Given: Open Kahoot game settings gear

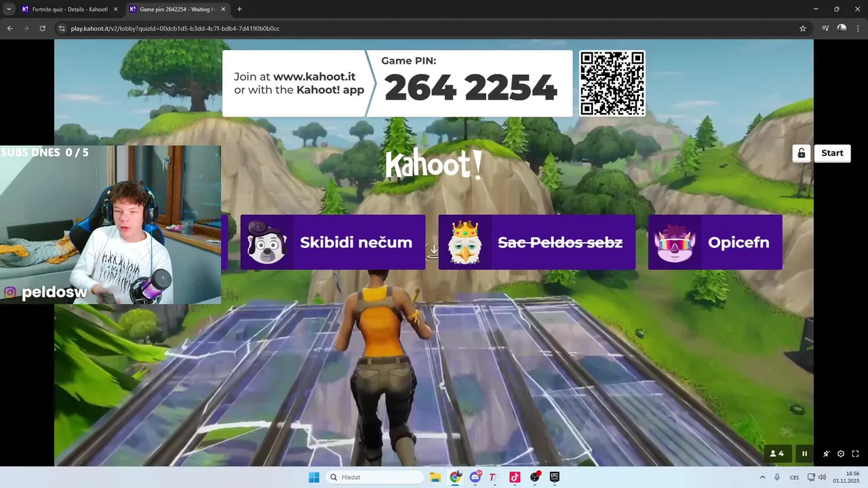Looking at the screenshot, I should coord(841,454).
